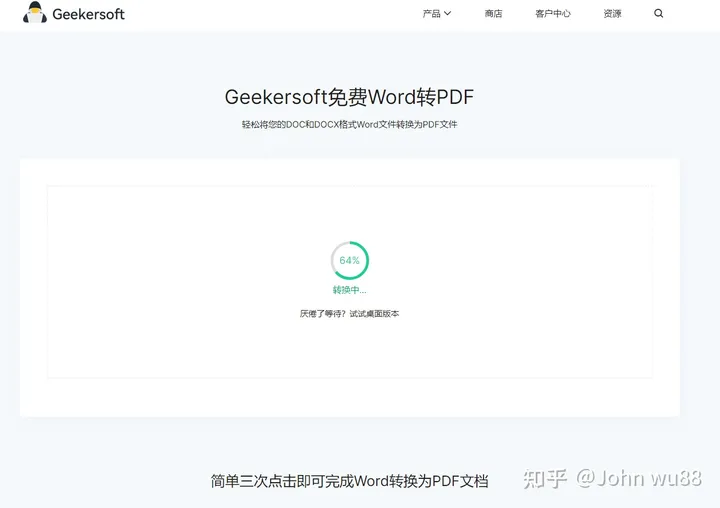Click the Geekersoft brand name text
720x508 pixels.
coord(89,14)
